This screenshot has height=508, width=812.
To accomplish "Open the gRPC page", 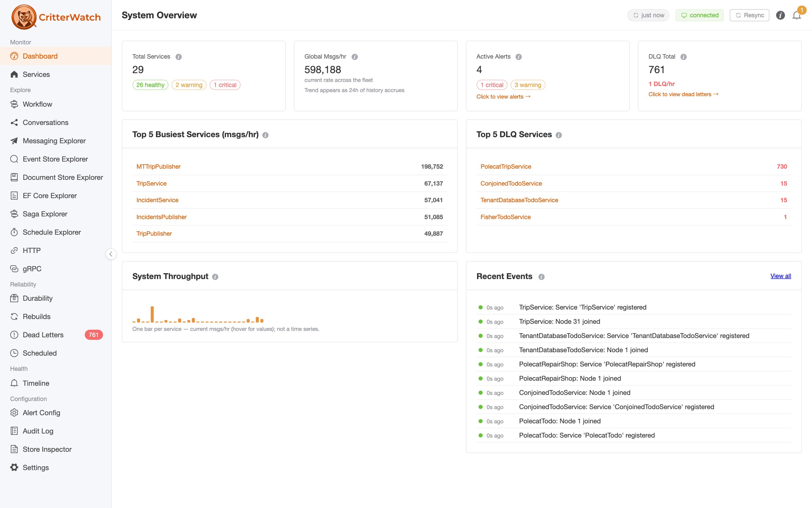I will [x=56, y=269].
